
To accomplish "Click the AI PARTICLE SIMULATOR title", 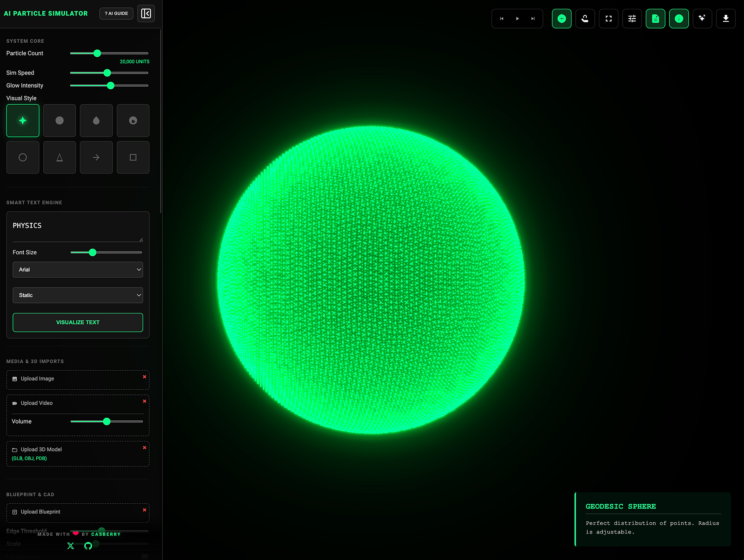I will 46,13.
